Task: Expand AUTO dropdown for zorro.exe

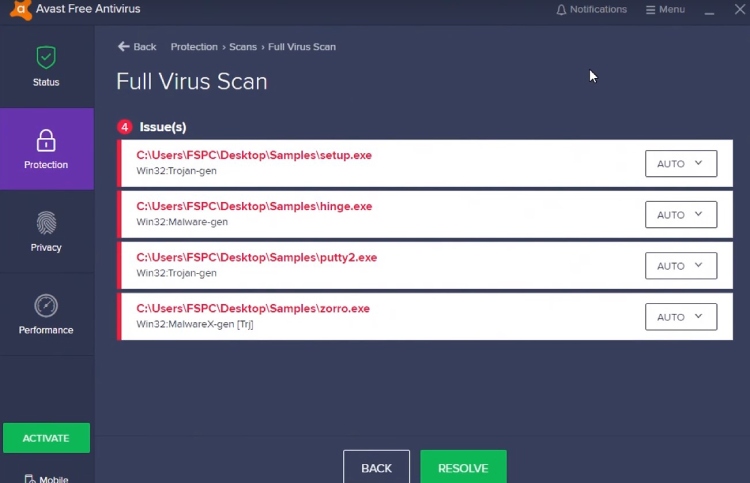Action: [x=681, y=317]
